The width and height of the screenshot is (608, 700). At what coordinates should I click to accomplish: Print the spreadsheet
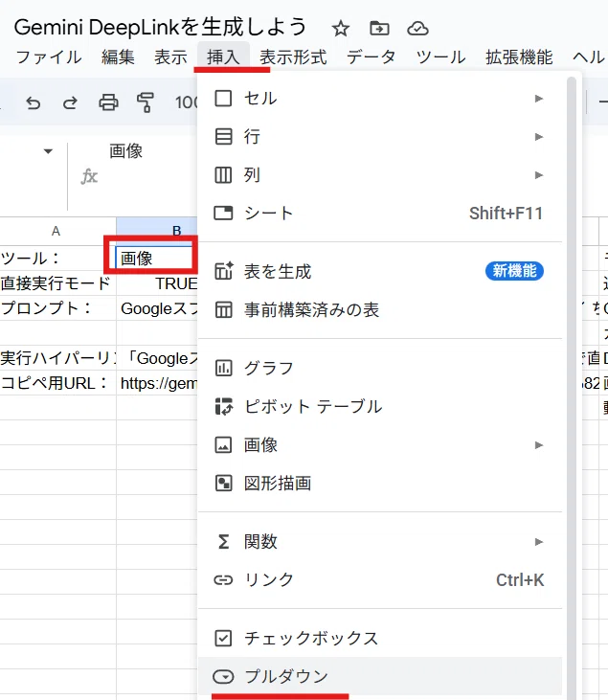(x=108, y=102)
